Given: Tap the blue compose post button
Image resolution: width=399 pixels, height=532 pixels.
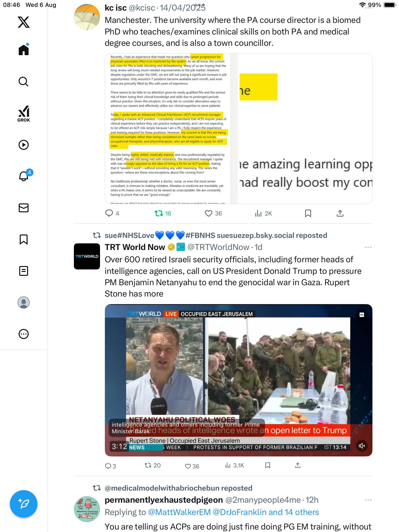Looking at the screenshot, I should coord(24,504).
